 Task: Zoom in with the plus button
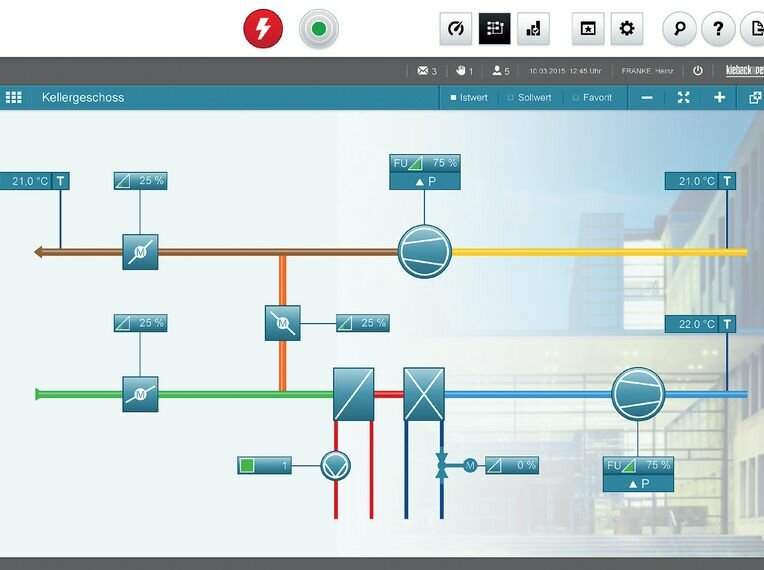720,98
